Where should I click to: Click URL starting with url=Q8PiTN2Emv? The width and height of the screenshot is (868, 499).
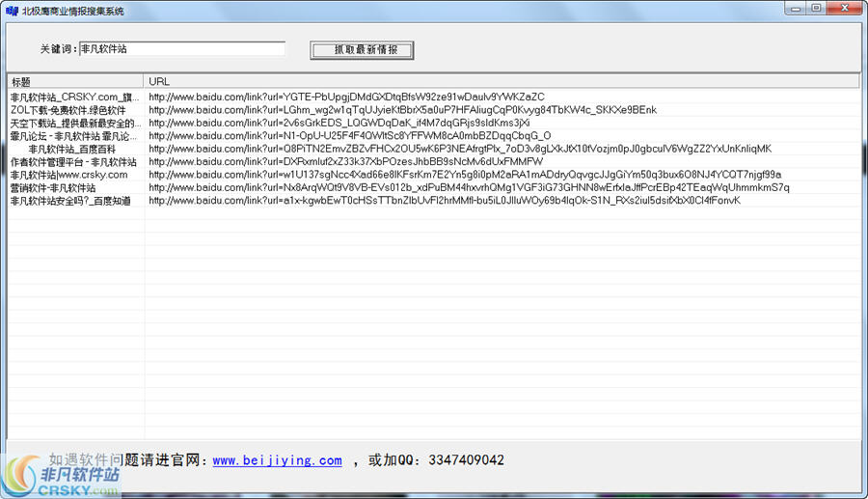(x=460, y=149)
